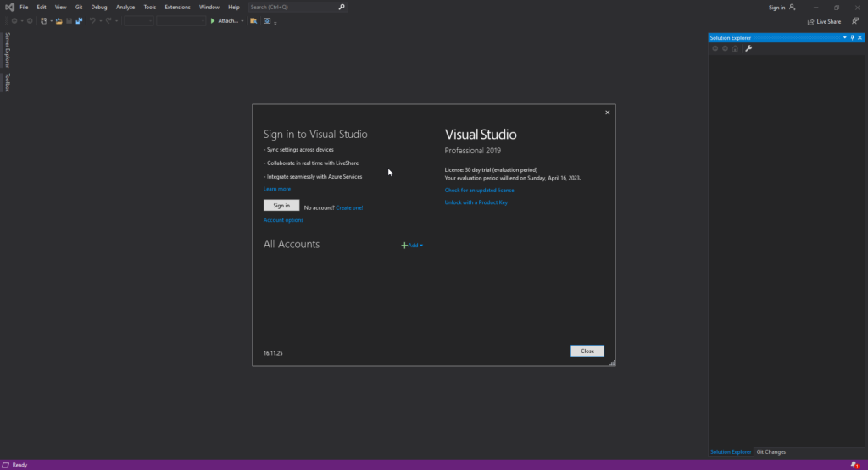Click the version text 16.11.25
The width and height of the screenshot is (868, 470).
273,353
